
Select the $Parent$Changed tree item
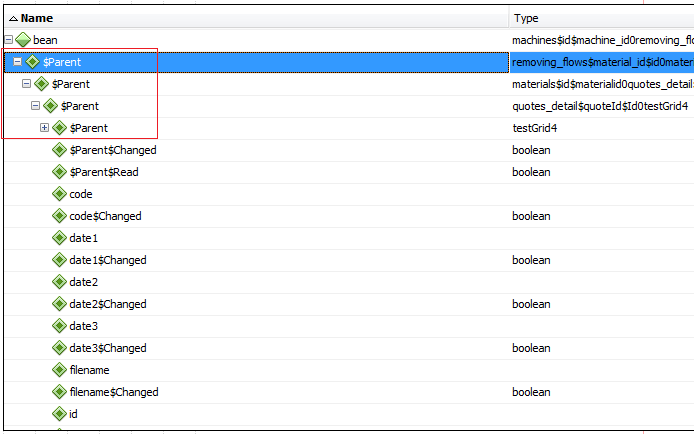point(112,150)
